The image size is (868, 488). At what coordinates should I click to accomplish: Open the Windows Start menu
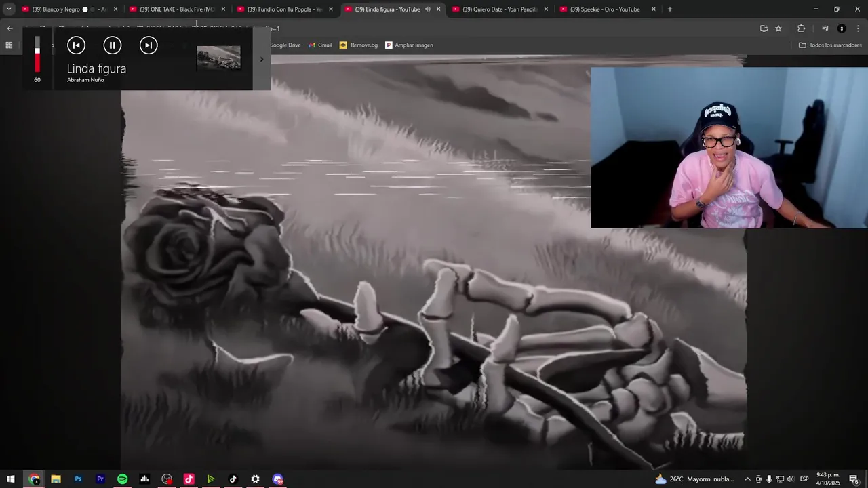[x=11, y=479]
